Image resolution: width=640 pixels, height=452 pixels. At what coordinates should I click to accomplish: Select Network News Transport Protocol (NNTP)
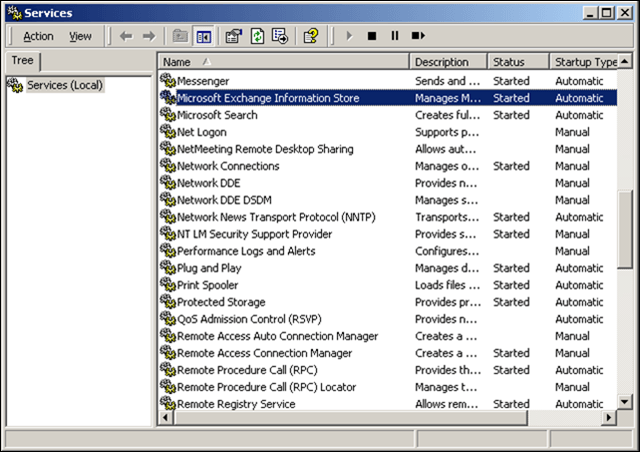click(x=388, y=217)
